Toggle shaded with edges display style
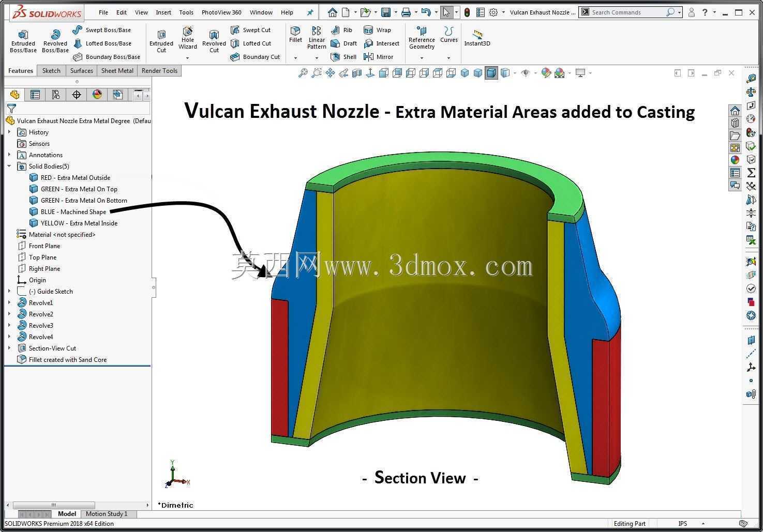 click(x=491, y=73)
